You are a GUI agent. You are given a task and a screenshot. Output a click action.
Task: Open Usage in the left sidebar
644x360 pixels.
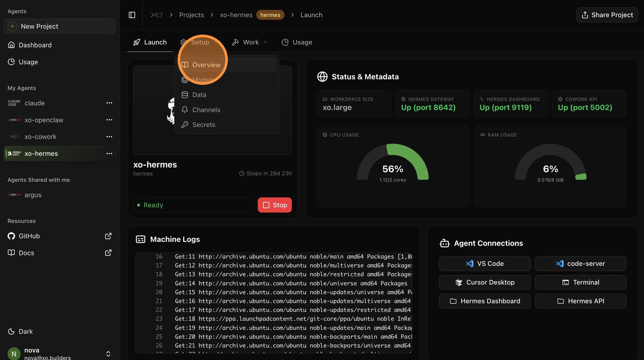point(60,62)
